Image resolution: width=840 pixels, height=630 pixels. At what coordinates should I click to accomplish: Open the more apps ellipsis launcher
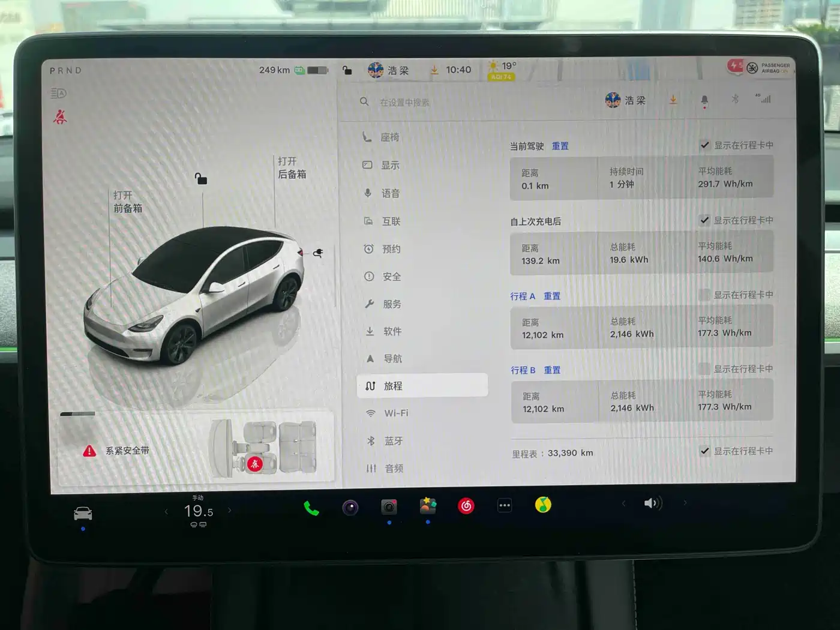[505, 507]
